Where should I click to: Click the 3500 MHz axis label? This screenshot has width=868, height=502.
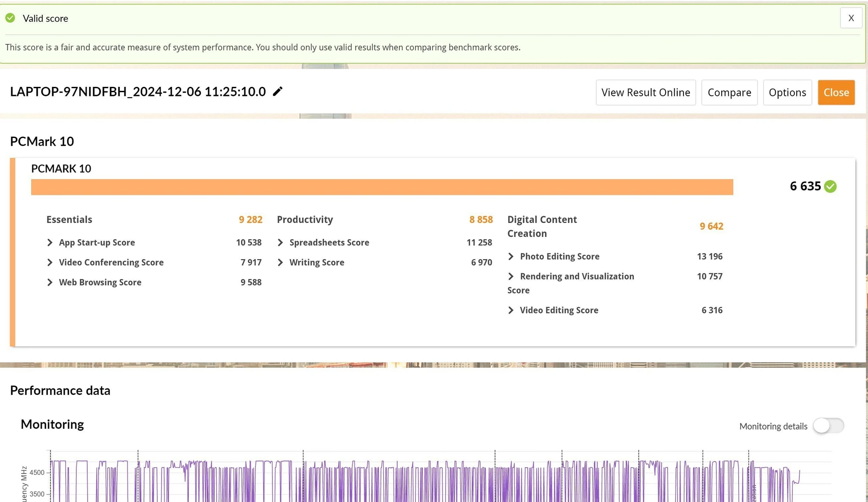37,494
